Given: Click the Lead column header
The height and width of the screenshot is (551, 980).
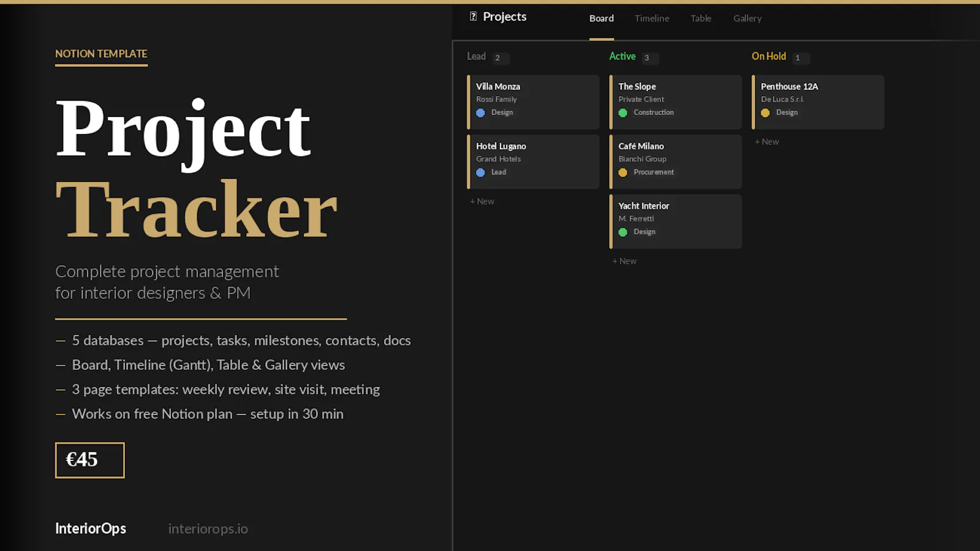Looking at the screenshot, I should (476, 56).
